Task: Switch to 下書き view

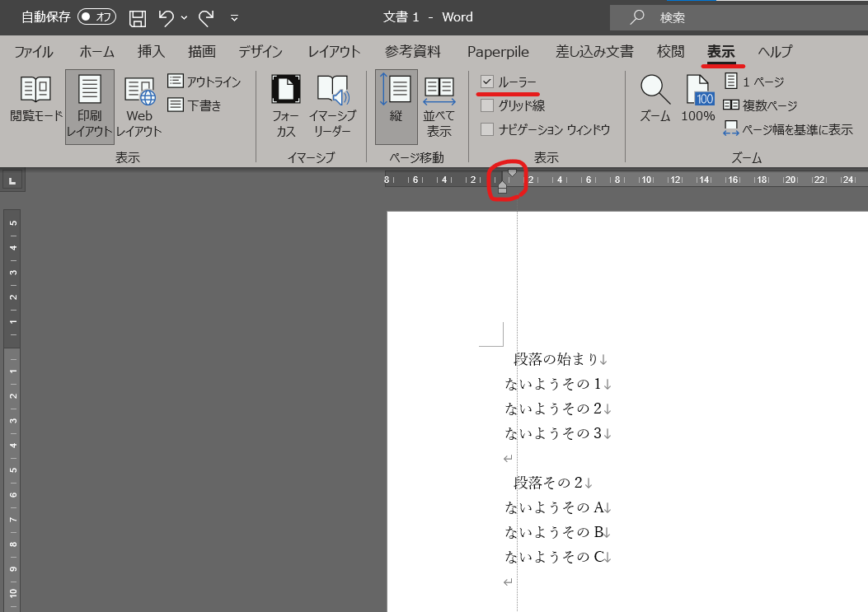Action: pyautogui.click(x=195, y=105)
